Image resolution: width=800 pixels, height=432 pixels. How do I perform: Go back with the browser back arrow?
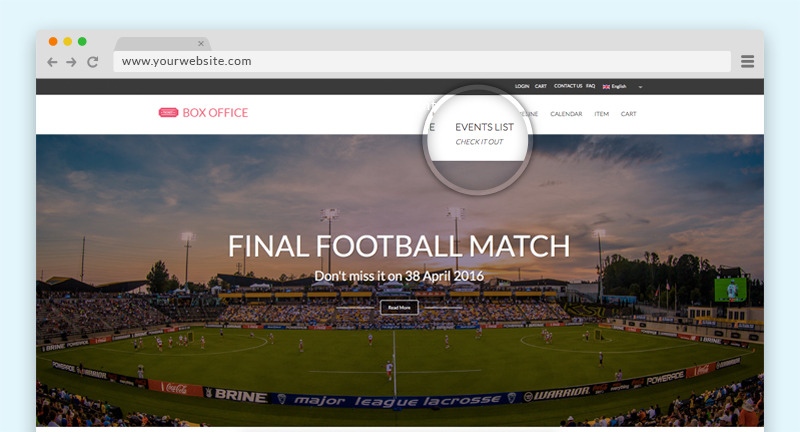(52, 62)
